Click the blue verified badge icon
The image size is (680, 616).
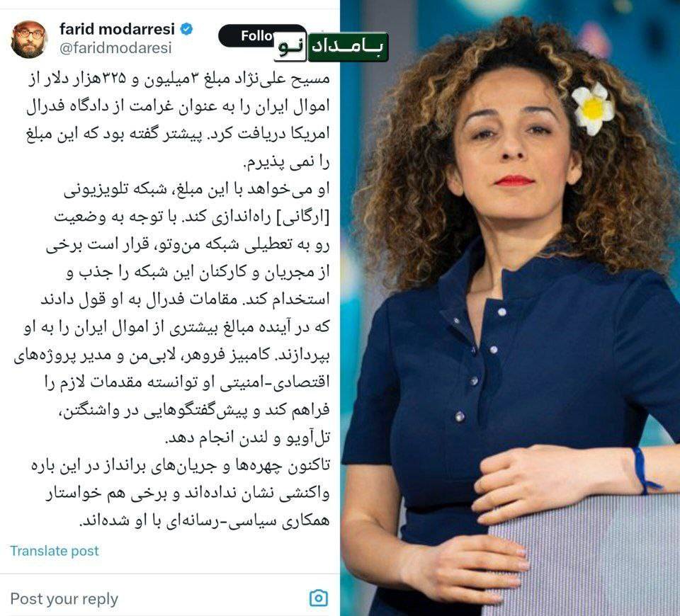pyautogui.click(x=186, y=30)
